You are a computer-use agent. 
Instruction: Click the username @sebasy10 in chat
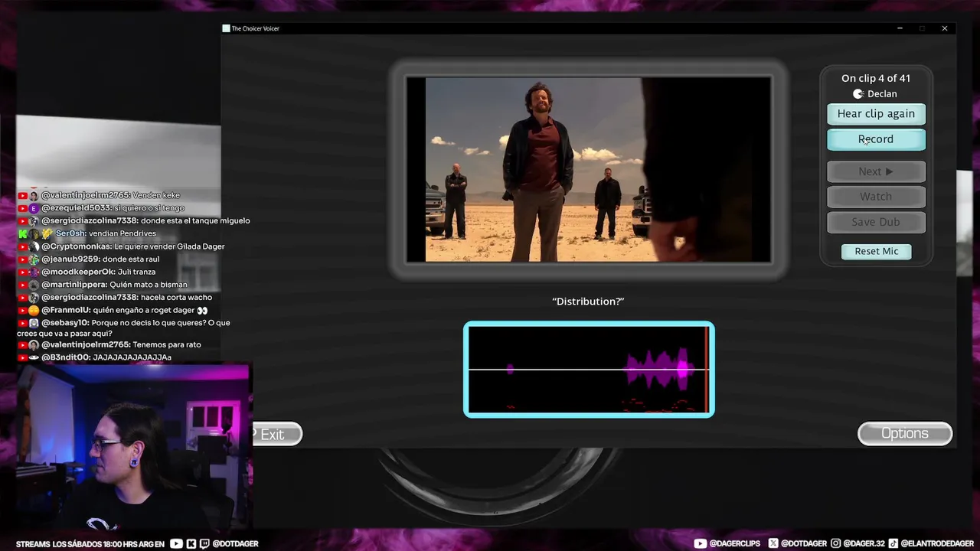pyautogui.click(x=65, y=323)
